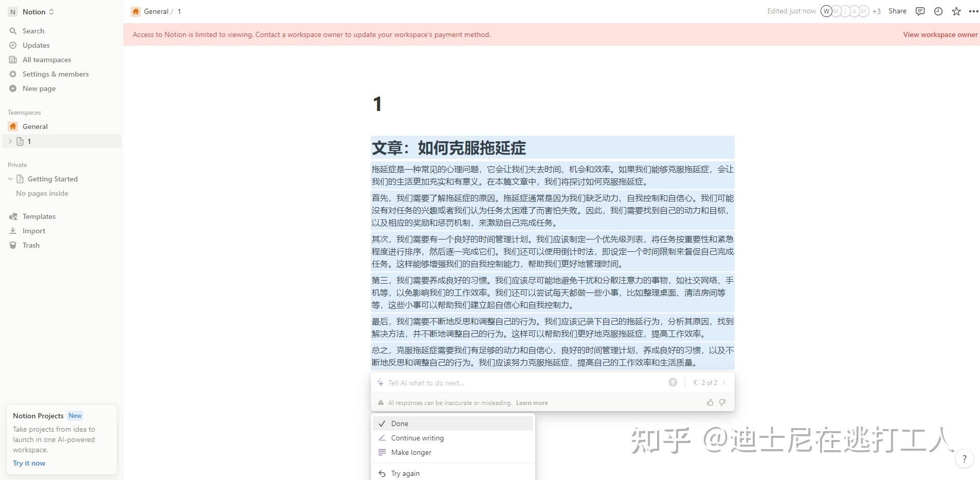980x480 pixels.
Task: Open Trash
Action: [31, 245]
